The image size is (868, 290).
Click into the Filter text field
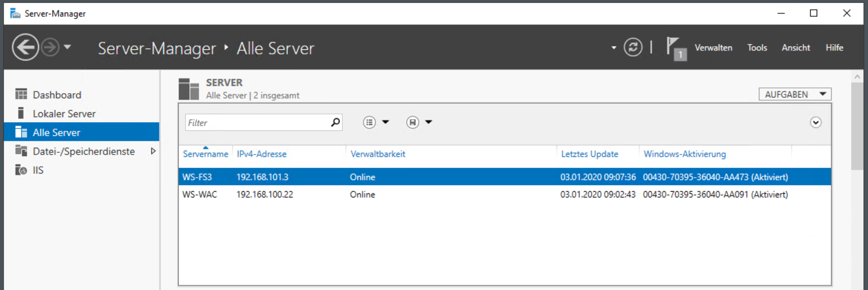(257, 123)
